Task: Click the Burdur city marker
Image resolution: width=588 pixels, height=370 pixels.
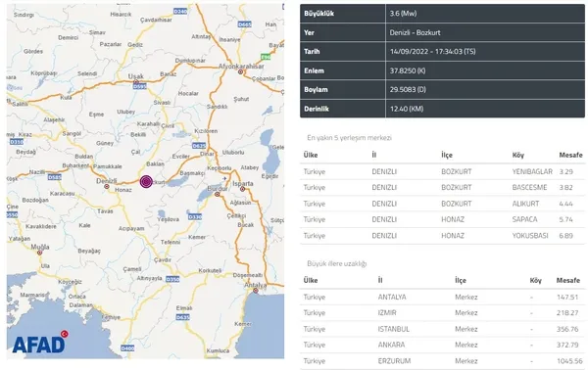Action: (218, 195)
